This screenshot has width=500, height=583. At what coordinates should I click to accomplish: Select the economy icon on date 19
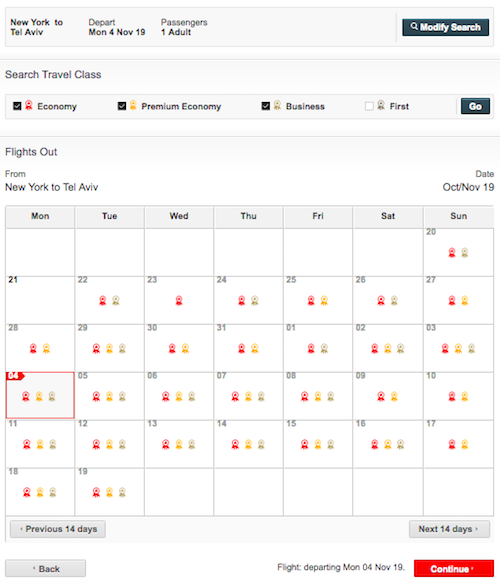click(96, 492)
